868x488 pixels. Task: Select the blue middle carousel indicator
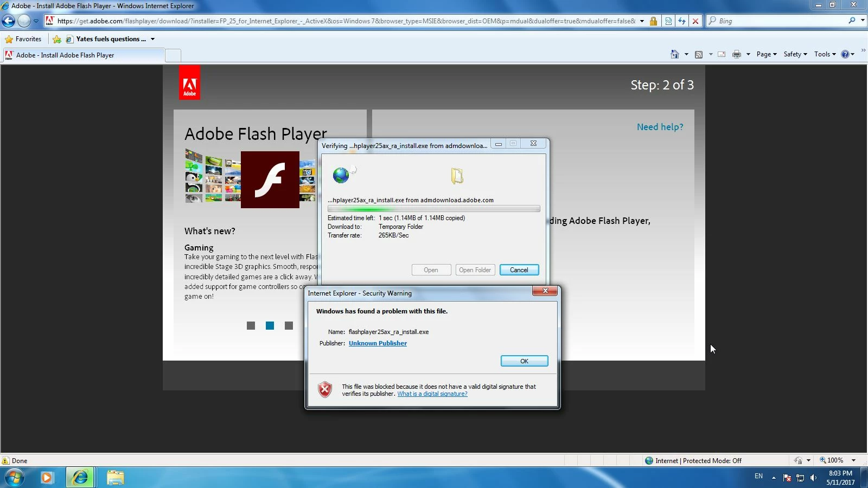click(270, 325)
